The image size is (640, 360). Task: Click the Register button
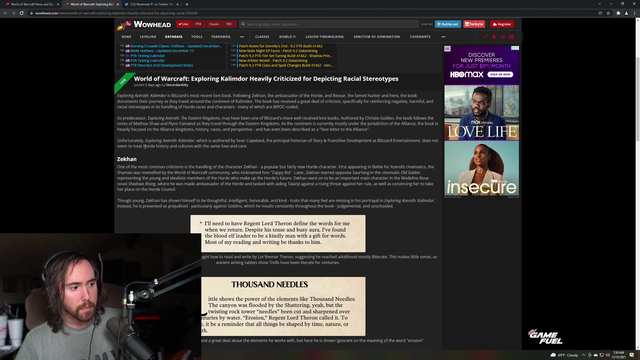pyautogui.click(x=502, y=24)
